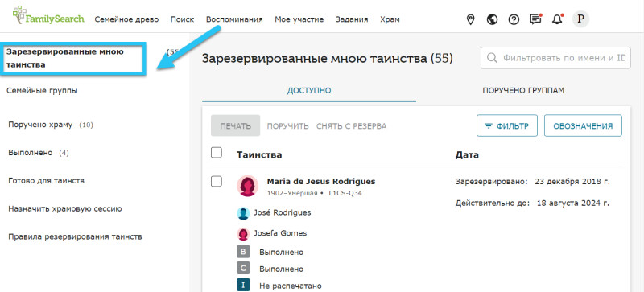Click José Rodrigues male portrait icon
Screen dimensions: 644x292
tap(243, 213)
